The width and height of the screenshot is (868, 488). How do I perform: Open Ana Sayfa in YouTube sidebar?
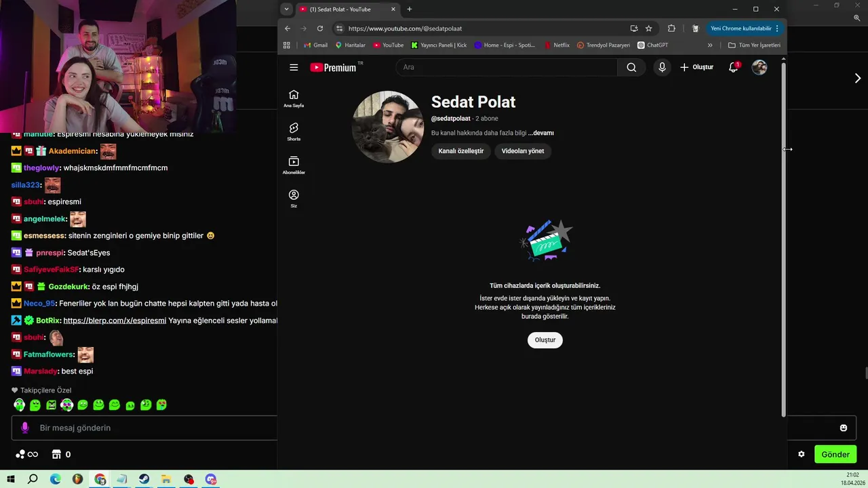point(294,98)
